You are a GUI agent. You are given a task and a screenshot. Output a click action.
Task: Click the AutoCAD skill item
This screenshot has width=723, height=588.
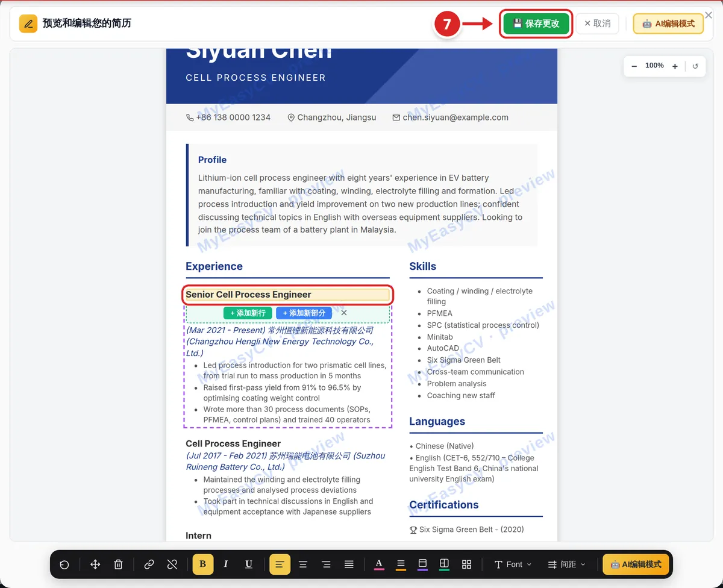point(443,348)
